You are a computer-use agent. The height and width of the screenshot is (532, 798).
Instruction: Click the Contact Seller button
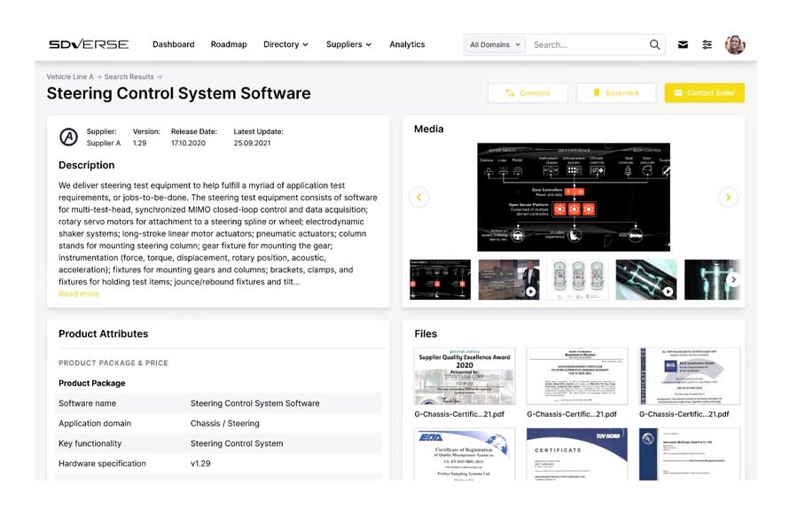704,93
